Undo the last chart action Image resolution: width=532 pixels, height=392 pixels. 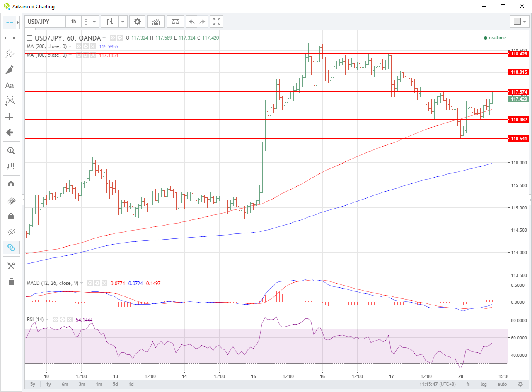192,22
